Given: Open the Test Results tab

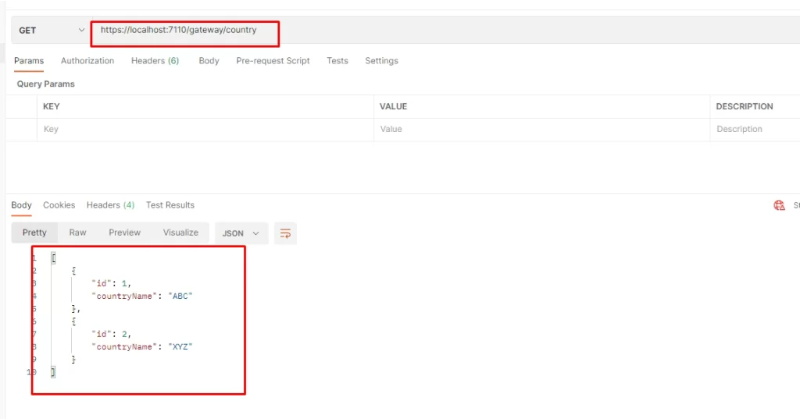Looking at the screenshot, I should coord(170,205).
